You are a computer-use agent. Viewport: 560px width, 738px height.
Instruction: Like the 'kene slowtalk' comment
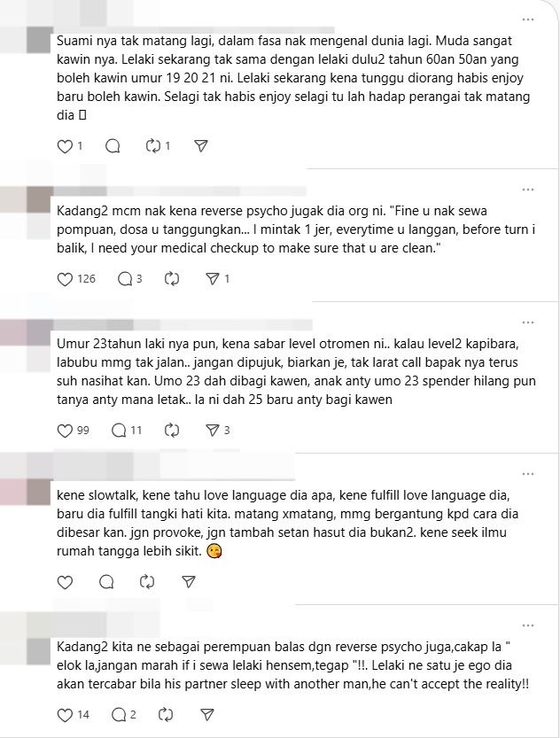point(65,582)
